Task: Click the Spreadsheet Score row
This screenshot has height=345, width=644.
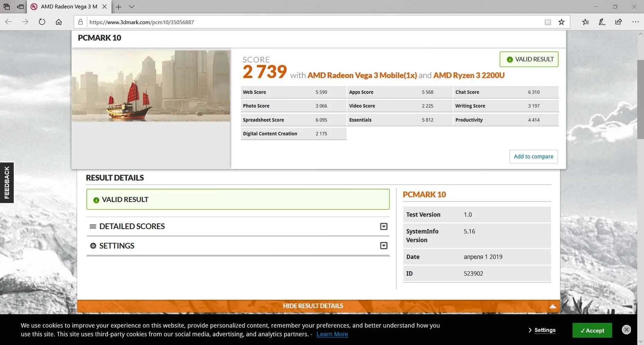Action: [293, 120]
